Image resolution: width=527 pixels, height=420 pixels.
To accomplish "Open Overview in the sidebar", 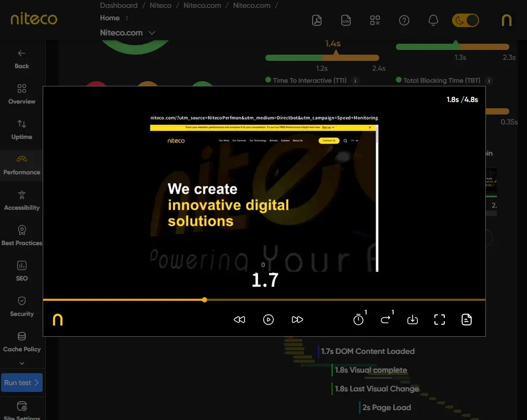I will tap(21, 94).
